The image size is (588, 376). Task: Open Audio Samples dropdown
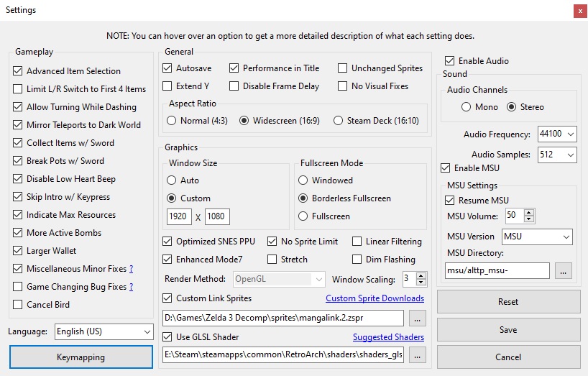(557, 155)
